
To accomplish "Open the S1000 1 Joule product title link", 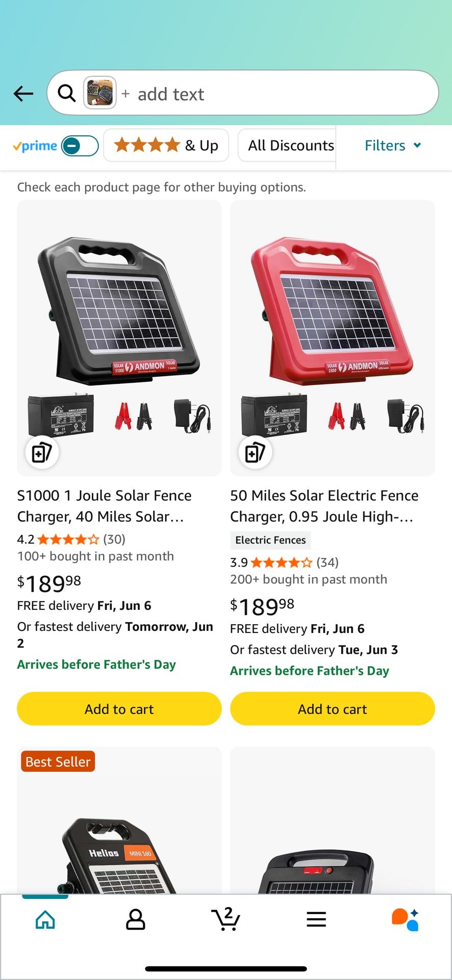I will click(104, 505).
